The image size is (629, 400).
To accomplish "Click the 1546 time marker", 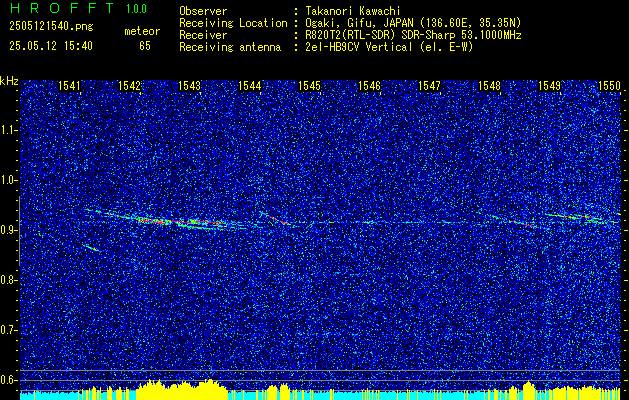I will point(369,85).
